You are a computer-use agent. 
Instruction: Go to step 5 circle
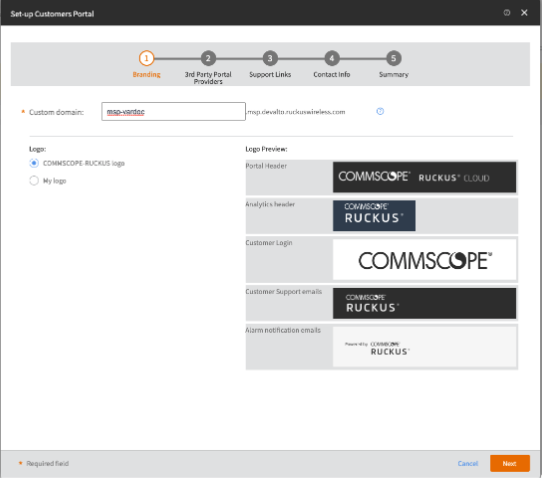(x=393, y=58)
